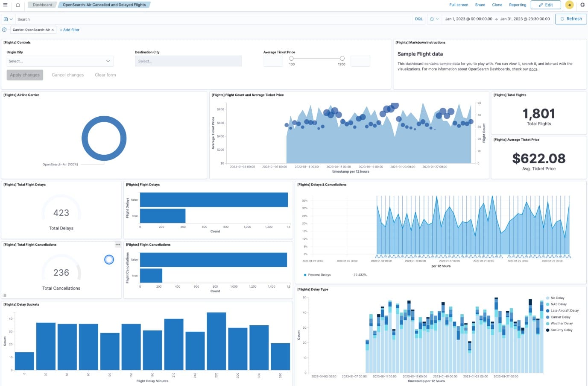Screen dimensions: 588x386
Task: Remove the Carrier: OpenSearch-Air filter
Action: pyautogui.click(x=53, y=30)
